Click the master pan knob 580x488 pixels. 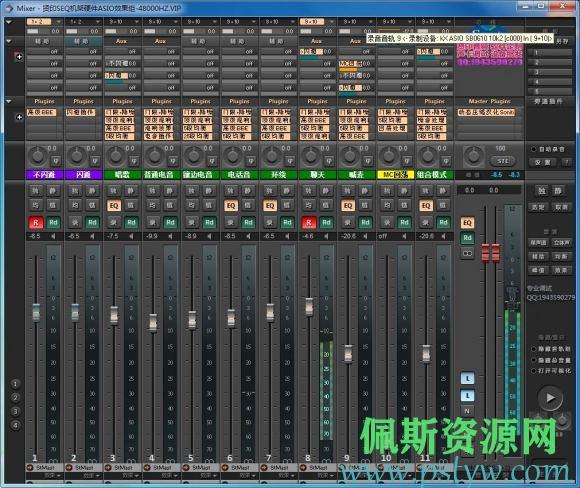tap(473, 155)
